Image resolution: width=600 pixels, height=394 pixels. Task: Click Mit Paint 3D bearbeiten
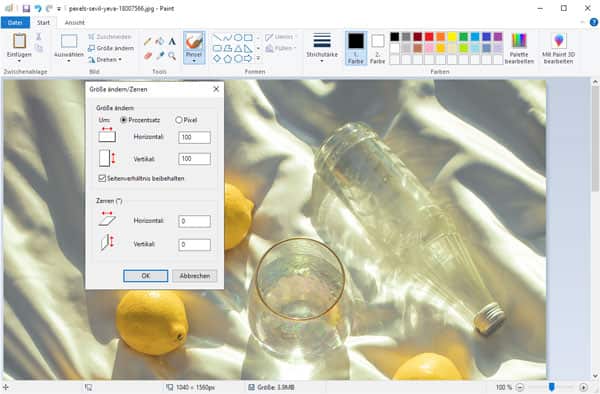tap(558, 48)
